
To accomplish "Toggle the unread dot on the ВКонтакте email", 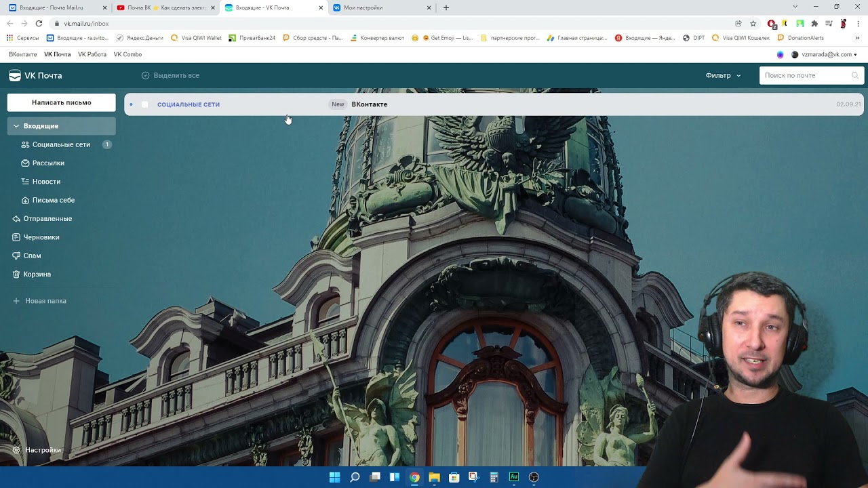I will point(131,104).
